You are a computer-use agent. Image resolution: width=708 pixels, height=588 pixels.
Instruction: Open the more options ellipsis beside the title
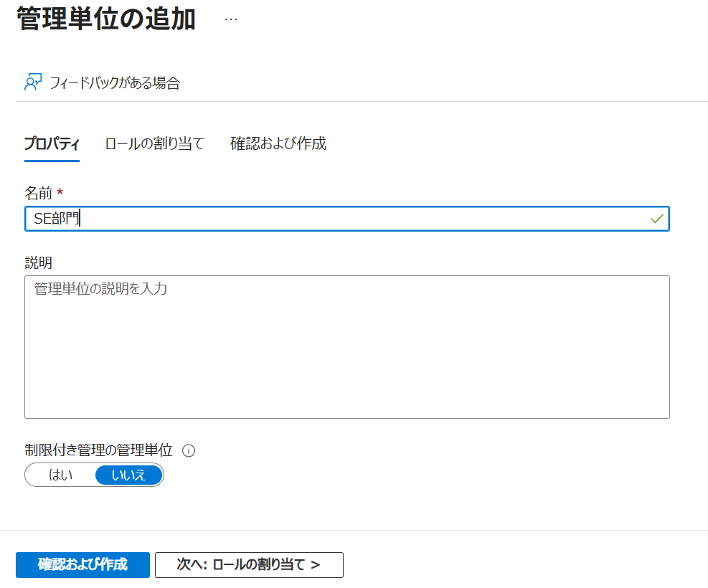coord(230,19)
